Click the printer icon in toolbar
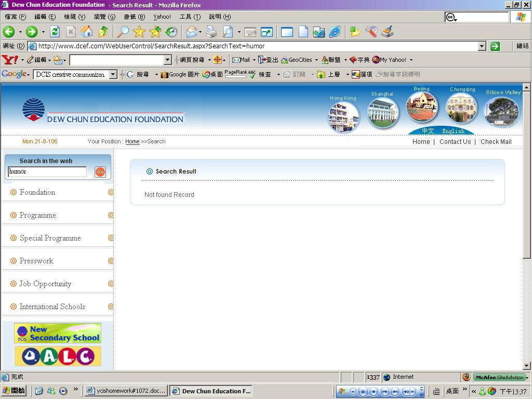The height and width of the screenshot is (399, 532). (211, 32)
